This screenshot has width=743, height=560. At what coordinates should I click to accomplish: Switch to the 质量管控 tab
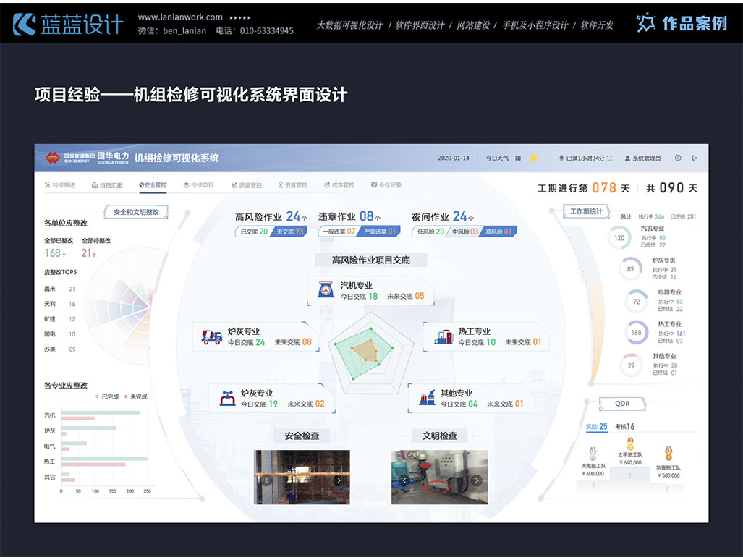(247, 185)
